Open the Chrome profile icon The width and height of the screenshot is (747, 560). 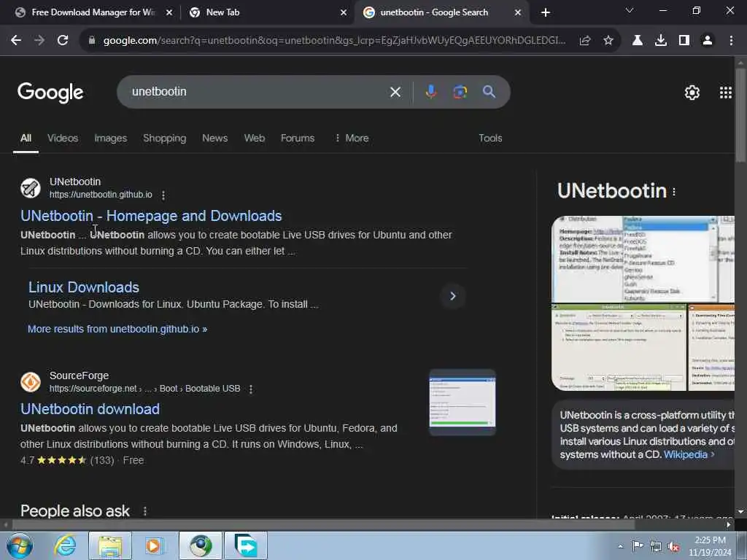(x=708, y=41)
